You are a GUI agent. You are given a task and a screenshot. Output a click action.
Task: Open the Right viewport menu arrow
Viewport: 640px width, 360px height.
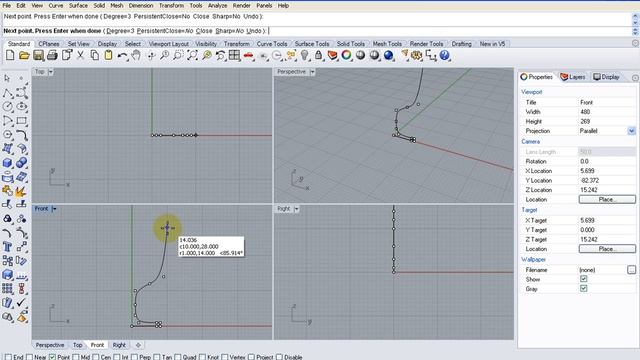pos(297,209)
